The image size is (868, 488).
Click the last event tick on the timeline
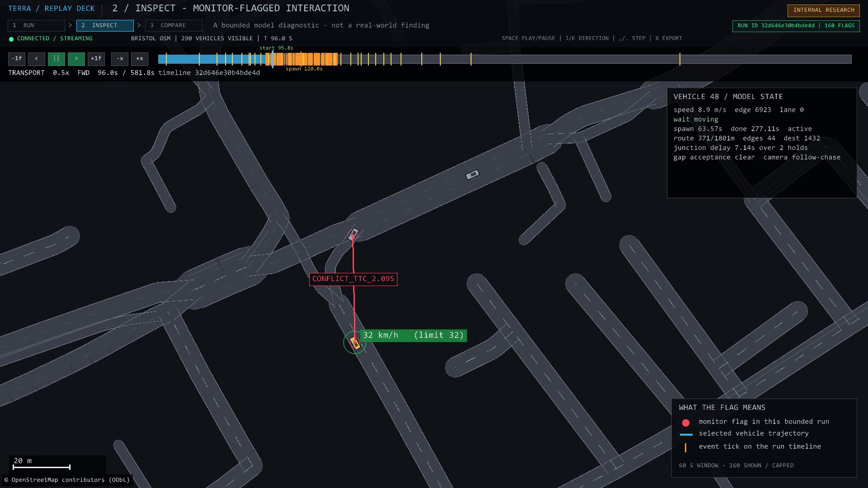tap(679, 59)
